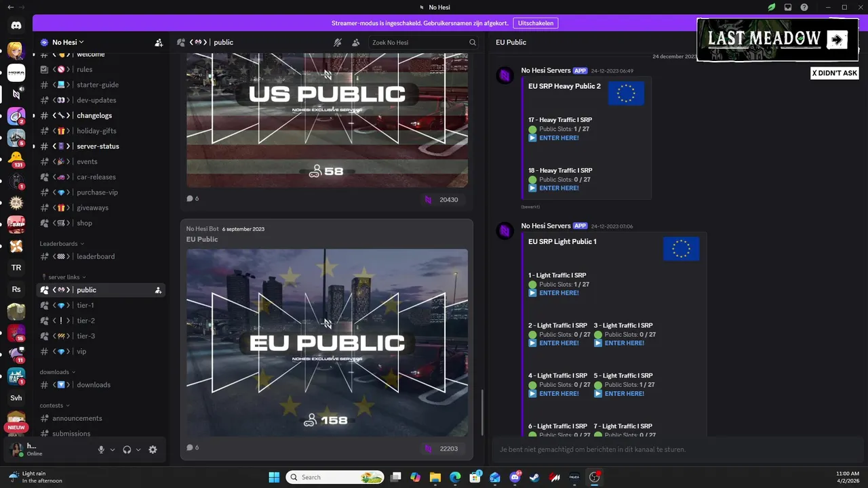Go back using title bar arrow
The height and width of the screenshot is (488, 868).
[x=9, y=7]
